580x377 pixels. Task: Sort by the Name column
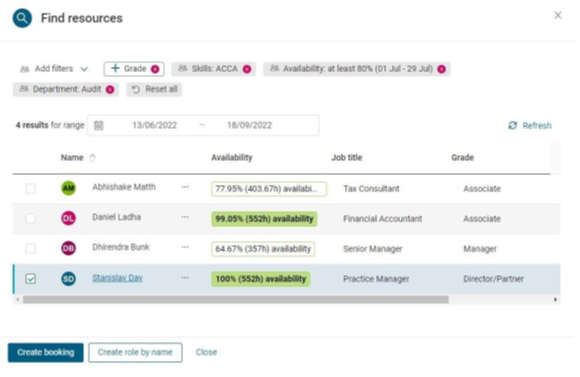78,158
